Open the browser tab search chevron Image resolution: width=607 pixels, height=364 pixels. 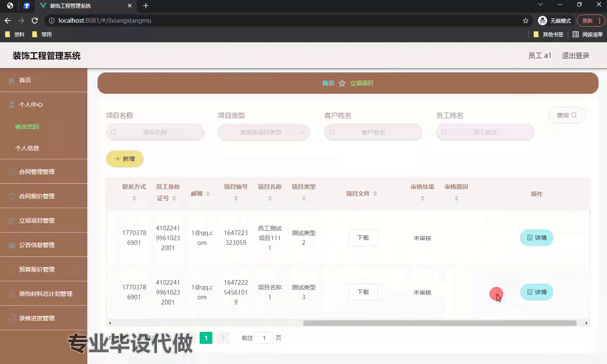coord(540,5)
